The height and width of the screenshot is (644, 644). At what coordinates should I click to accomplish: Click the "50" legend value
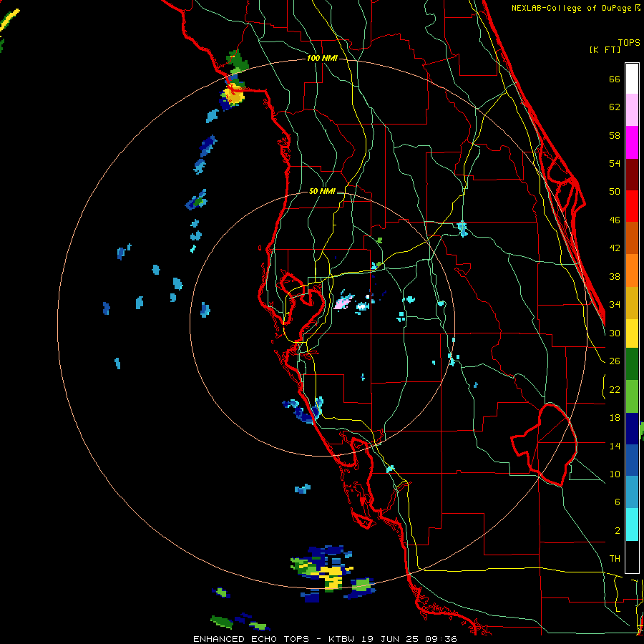[615, 191]
